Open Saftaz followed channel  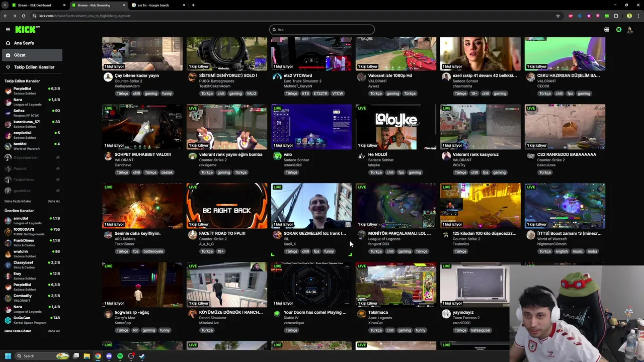(x=32, y=113)
